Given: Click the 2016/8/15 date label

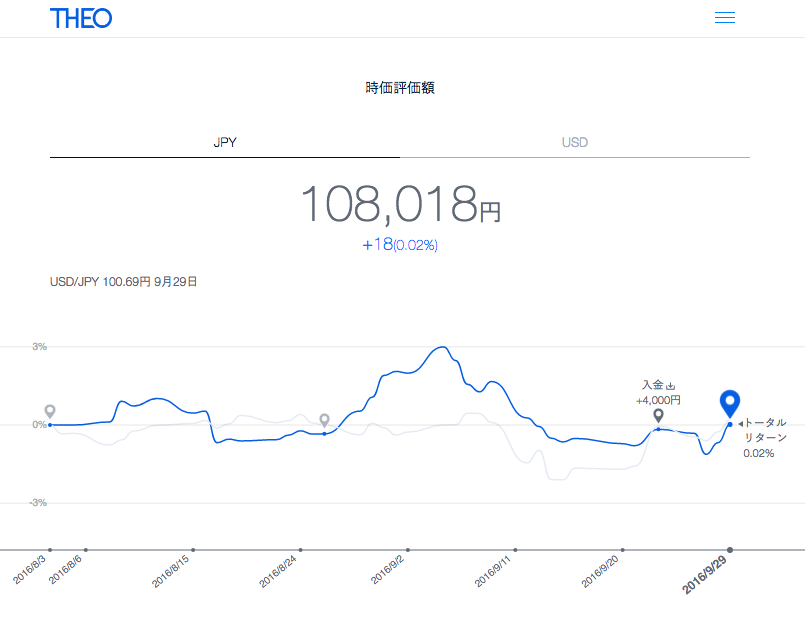Looking at the screenshot, I should tap(170, 571).
